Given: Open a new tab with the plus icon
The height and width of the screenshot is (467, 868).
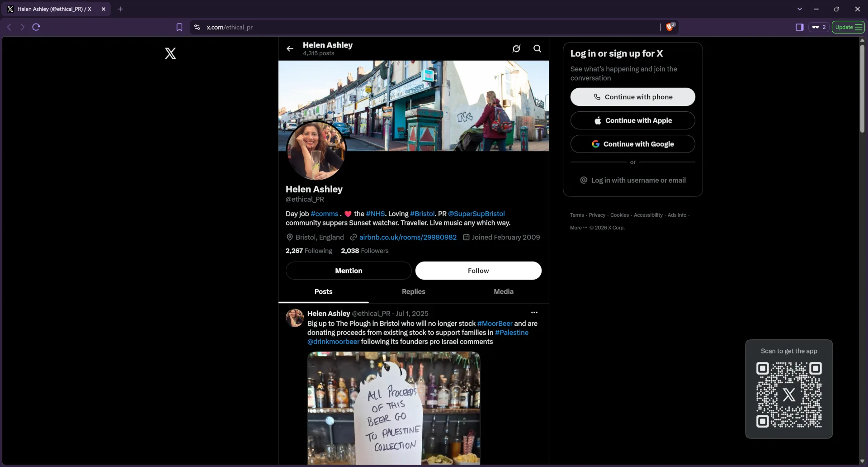Looking at the screenshot, I should click(120, 9).
